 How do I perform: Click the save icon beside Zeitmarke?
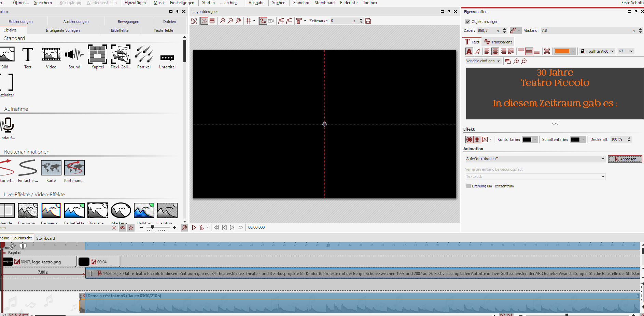tap(368, 21)
